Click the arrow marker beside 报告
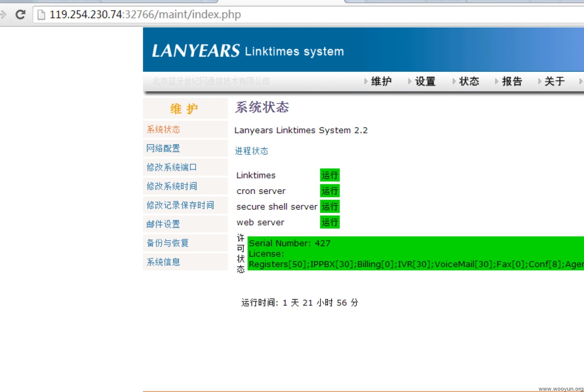This screenshot has height=392, width=584. (497, 81)
